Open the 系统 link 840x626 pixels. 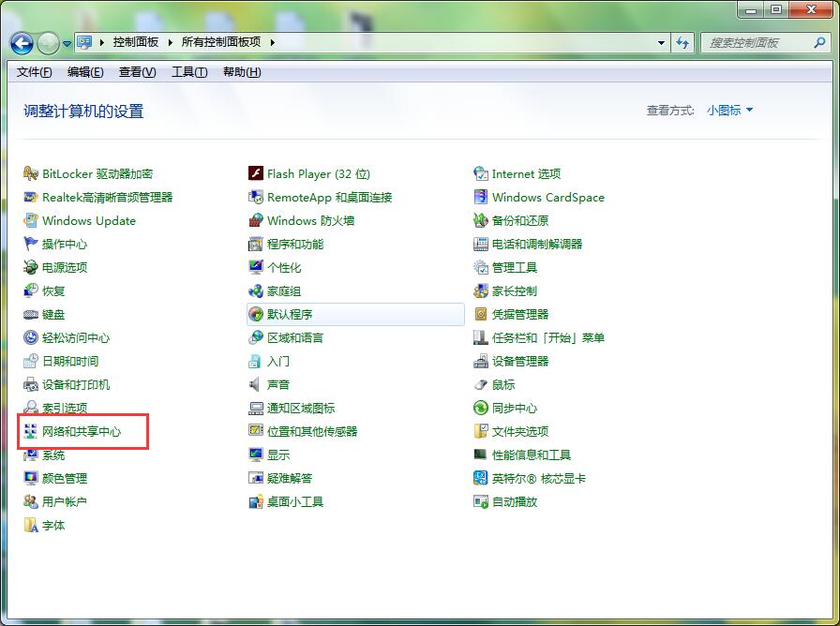click(53, 455)
